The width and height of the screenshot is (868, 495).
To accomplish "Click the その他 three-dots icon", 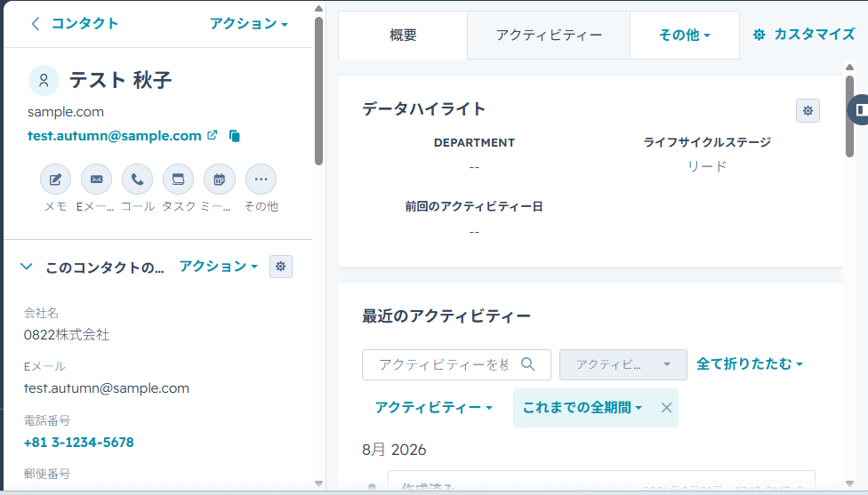I will pyautogui.click(x=261, y=180).
